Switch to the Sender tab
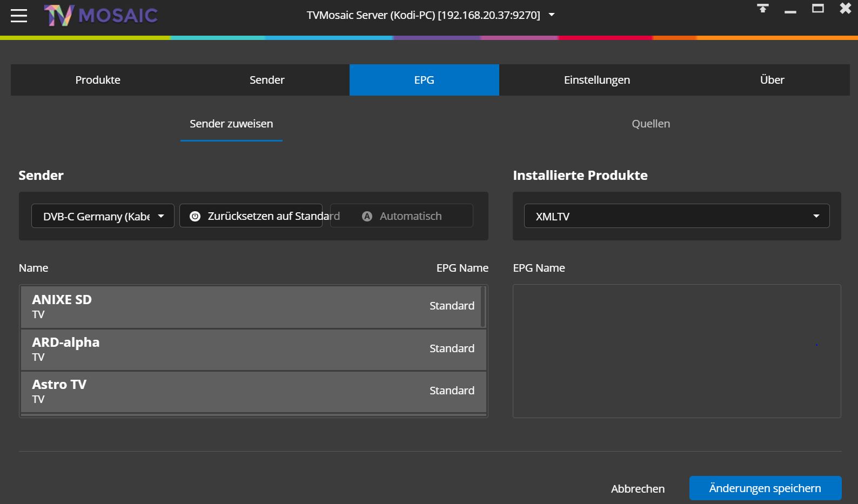The image size is (858, 504). coord(267,80)
